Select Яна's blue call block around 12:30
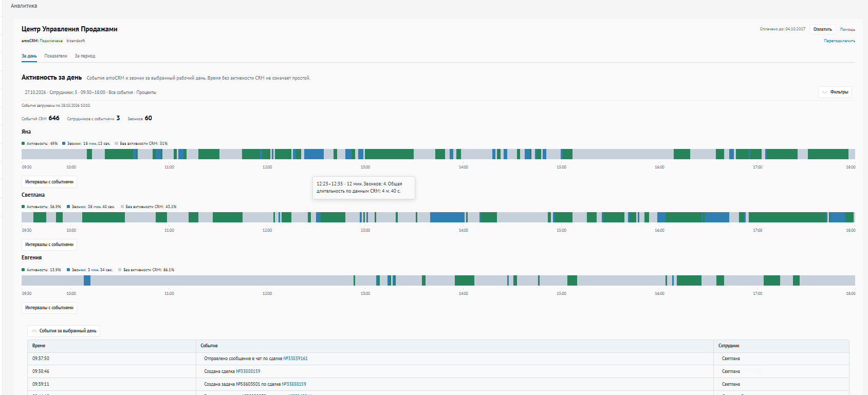868x395 pixels. click(x=314, y=154)
